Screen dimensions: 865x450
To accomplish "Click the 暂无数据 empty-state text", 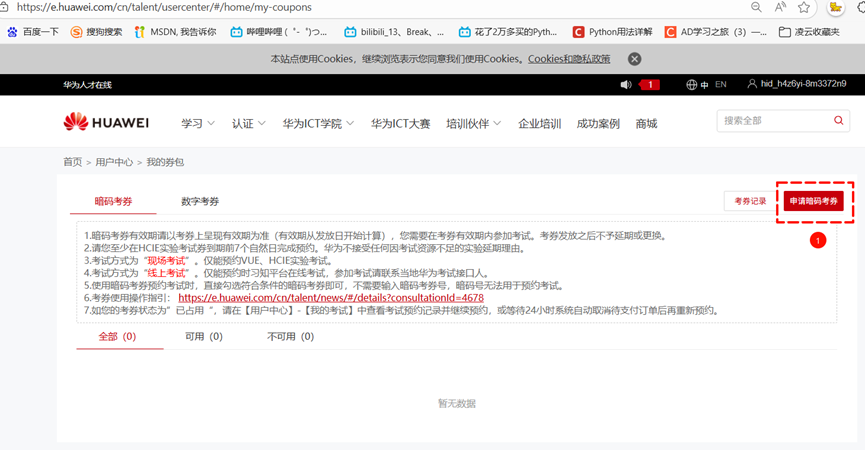I will (457, 404).
